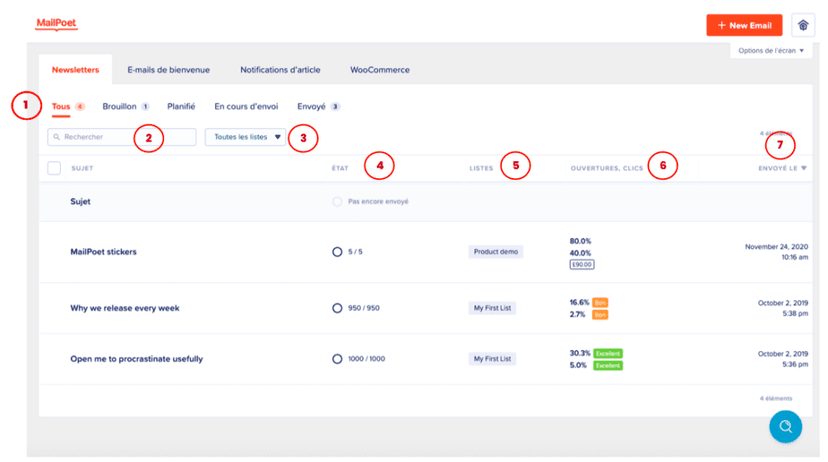This screenshot has height=462, width=828.
Task: Click the green Excellent badge at 30.3%
Action: [x=607, y=353]
